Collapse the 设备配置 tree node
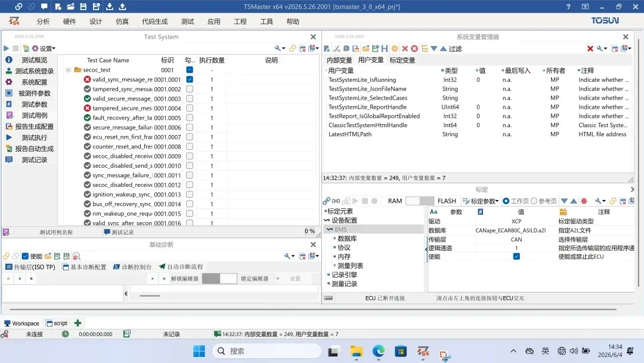The image size is (644, 363). [327, 220]
